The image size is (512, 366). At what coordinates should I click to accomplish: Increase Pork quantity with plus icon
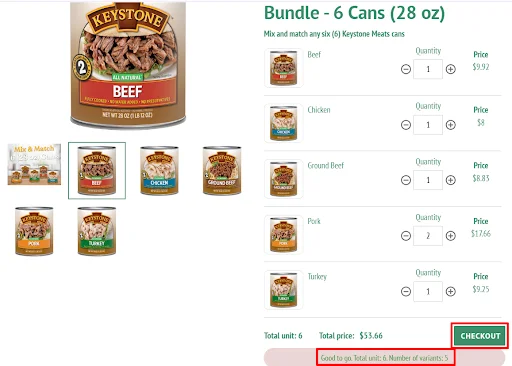[451, 236]
